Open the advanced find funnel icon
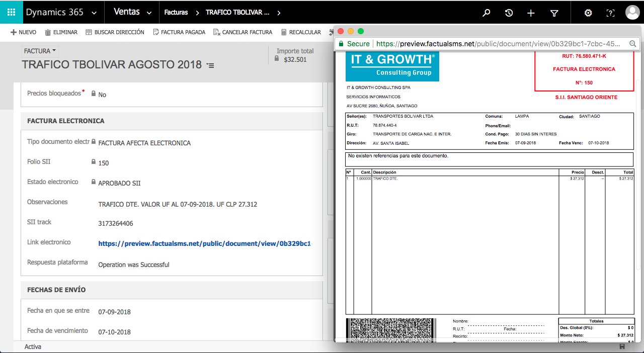This screenshot has width=644, height=353. [554, 13]
